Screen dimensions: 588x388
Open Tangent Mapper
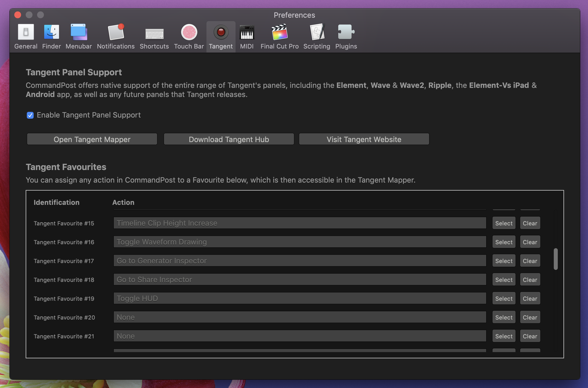(92, 139)
